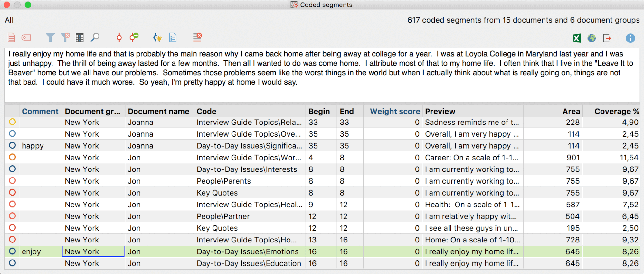
Task: Click the export icon with red arrow
Action: click(607, 38)
